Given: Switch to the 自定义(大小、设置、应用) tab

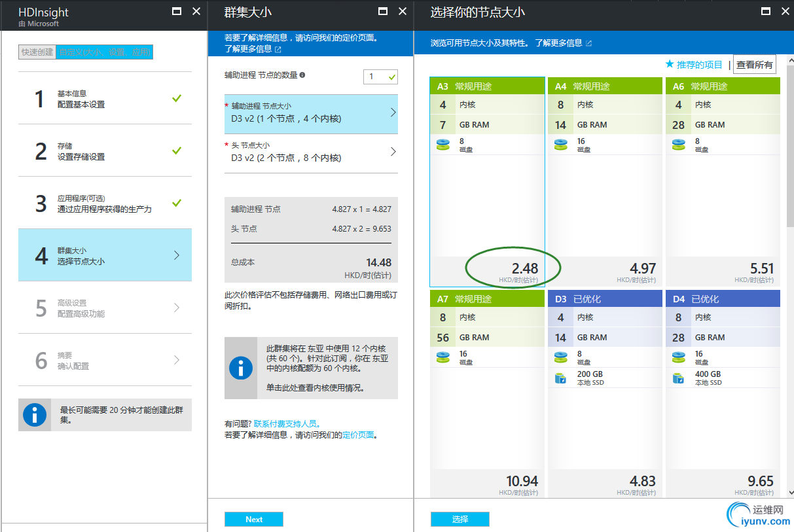Looking at the screenshot, I should tap(105, 52).
